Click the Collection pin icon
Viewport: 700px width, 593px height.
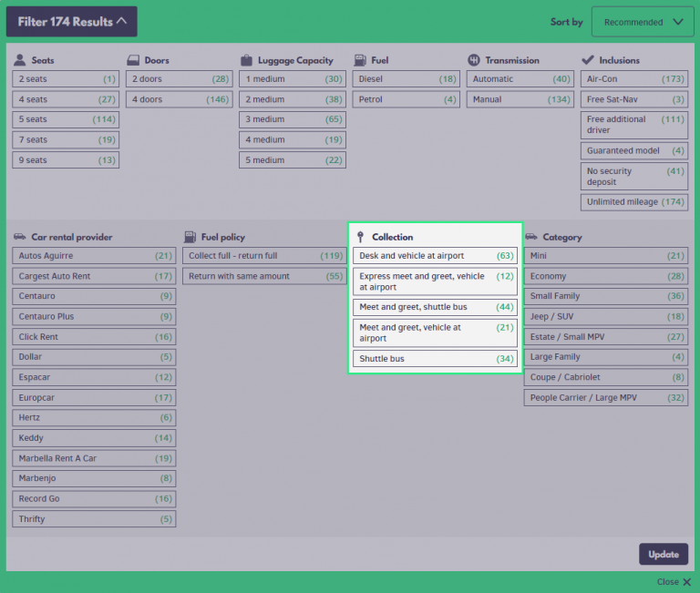tap(360, 237)
